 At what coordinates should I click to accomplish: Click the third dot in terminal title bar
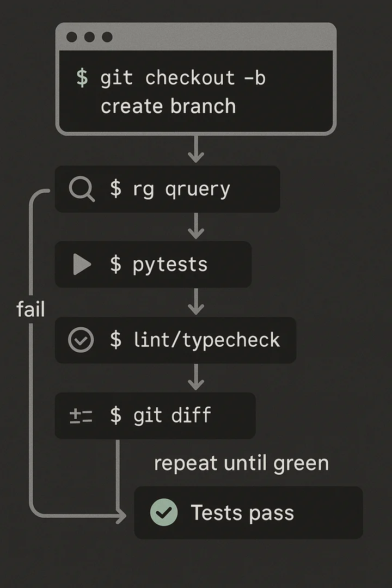[x=107, y=37]
